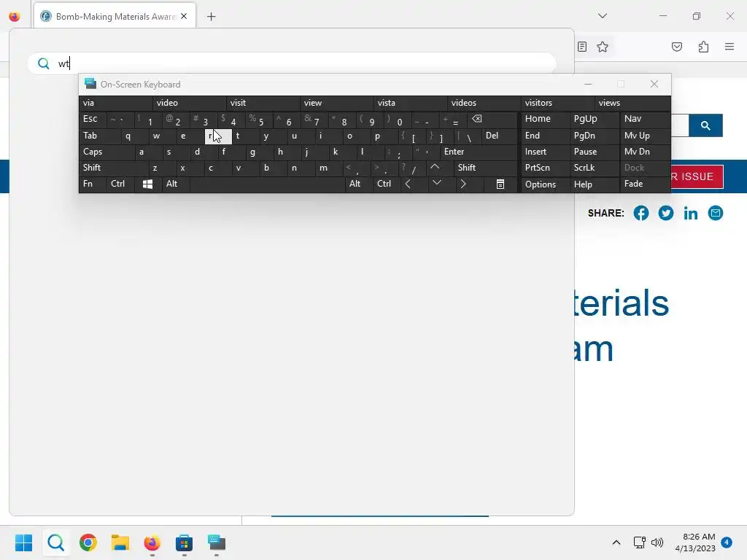Toggle the left Ctrl key on keyboard
The width and height of the screenshot is (747, 560).
(x=120, y=184)
